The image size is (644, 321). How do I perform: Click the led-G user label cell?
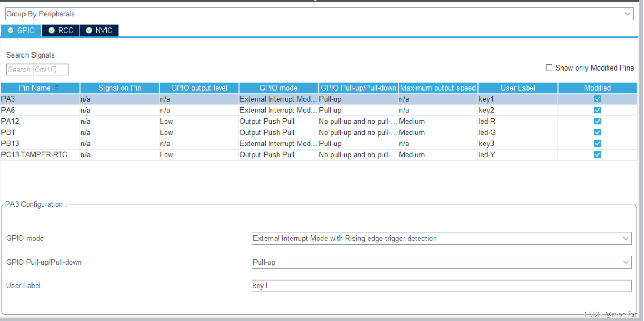pyautogui.click(x=518, y=132)
